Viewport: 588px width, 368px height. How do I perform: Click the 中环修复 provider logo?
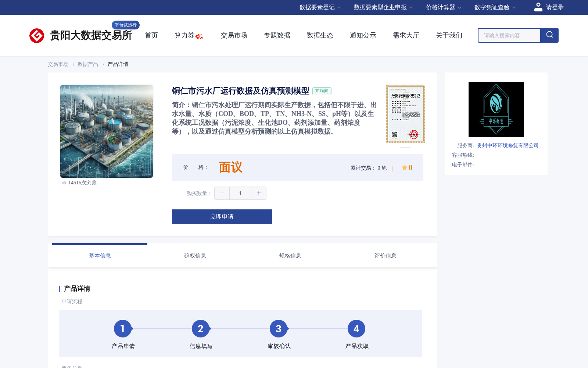(496, 109)
